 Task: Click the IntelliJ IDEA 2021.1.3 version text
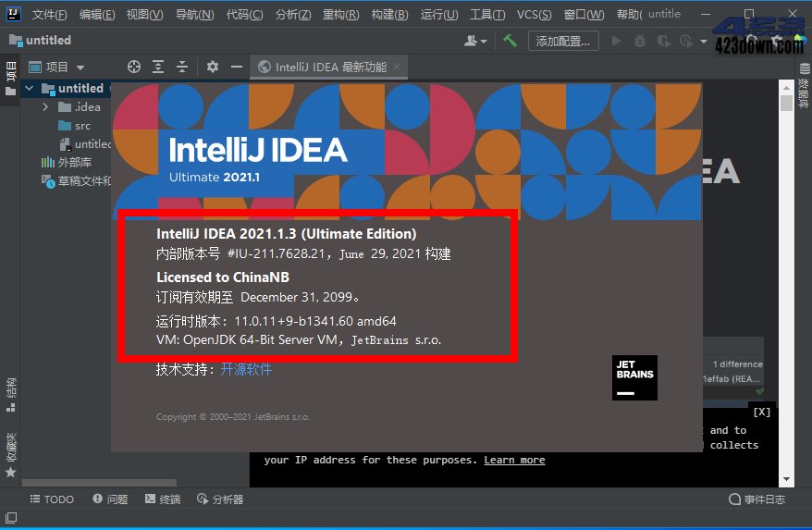[287, 234]
